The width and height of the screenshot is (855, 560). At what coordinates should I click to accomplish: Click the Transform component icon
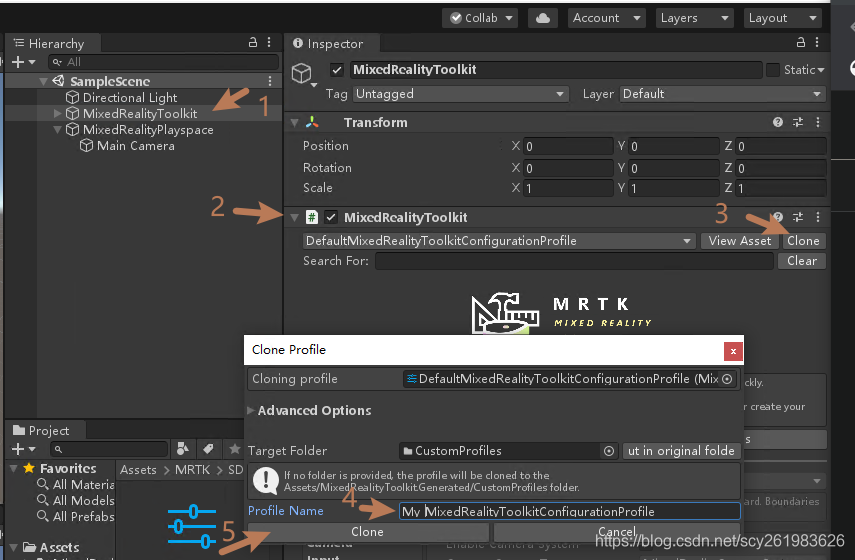(x=312, y=122)
